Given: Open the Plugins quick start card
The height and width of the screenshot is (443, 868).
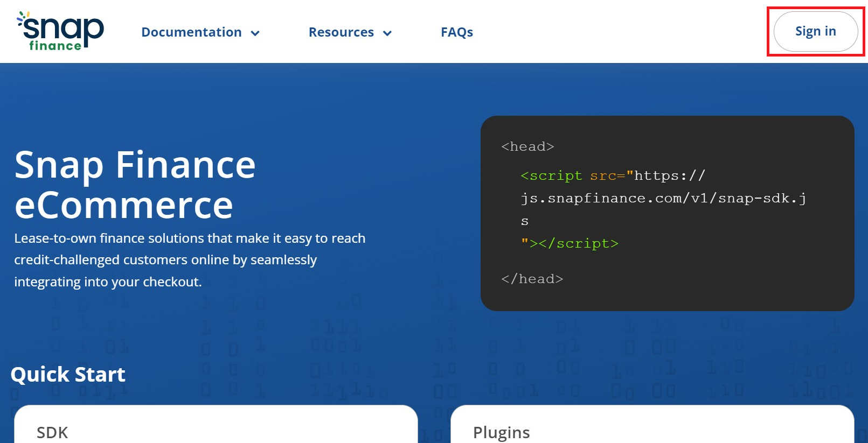Looking at the screenshot, I should pos(652,424).
